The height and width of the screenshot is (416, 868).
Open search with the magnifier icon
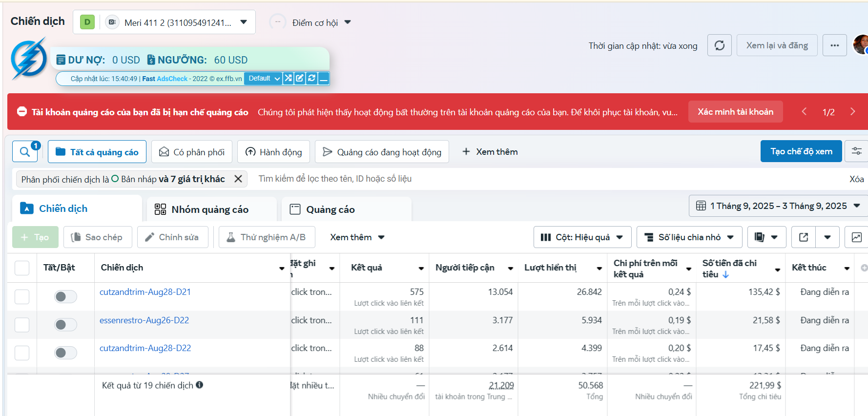[25, 152]
